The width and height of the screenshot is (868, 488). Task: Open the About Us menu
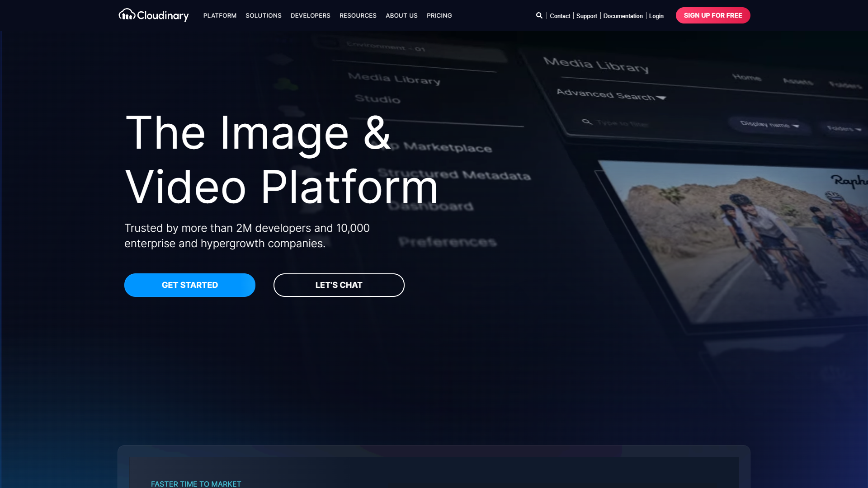tap(401, 15)
